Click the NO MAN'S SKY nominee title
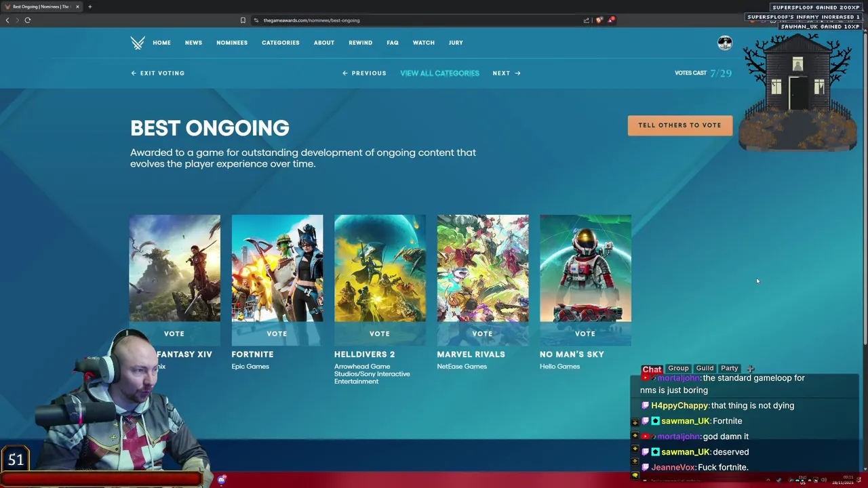The image size is (868, 488). (x=572, y=354)
